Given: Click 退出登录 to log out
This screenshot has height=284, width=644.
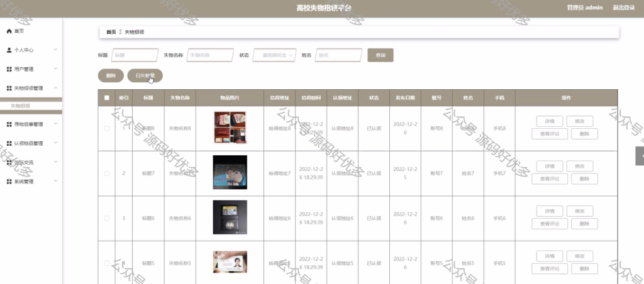Looking at the screenshot, I should (x=623, y=8).
